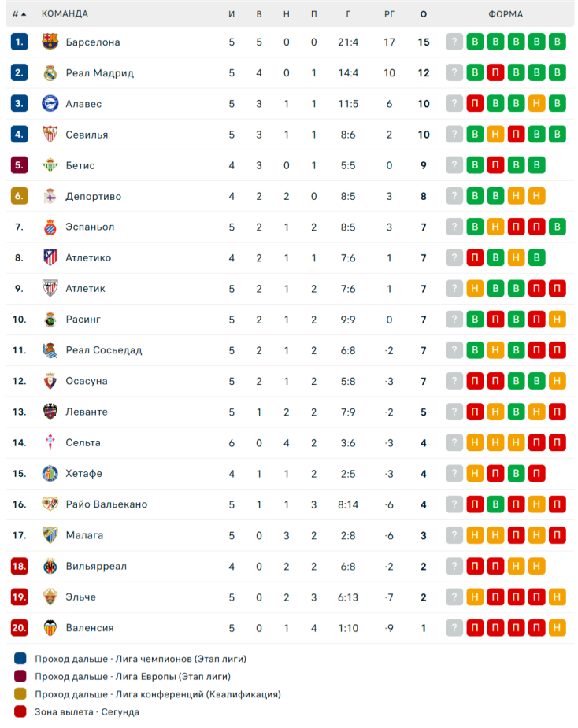Screen dimensions: 578x728
Task: Click the Real Madrid crest icon
Action: tap(50, 73)
